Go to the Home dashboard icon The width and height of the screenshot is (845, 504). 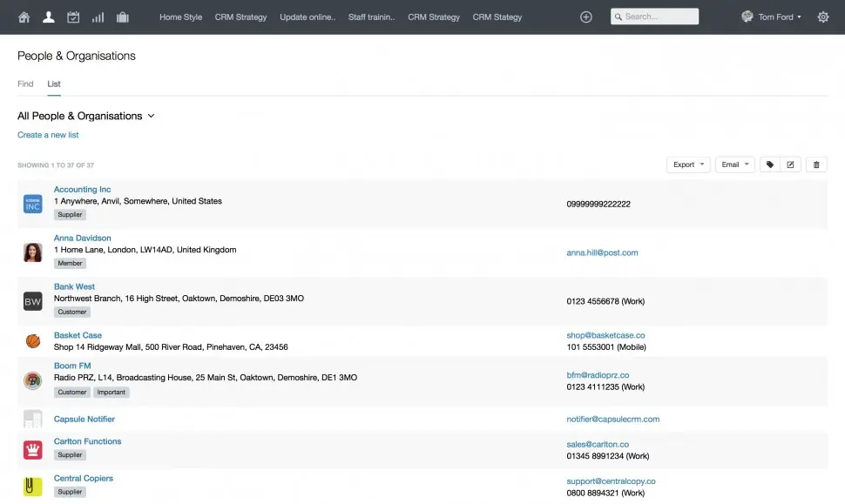24,17
